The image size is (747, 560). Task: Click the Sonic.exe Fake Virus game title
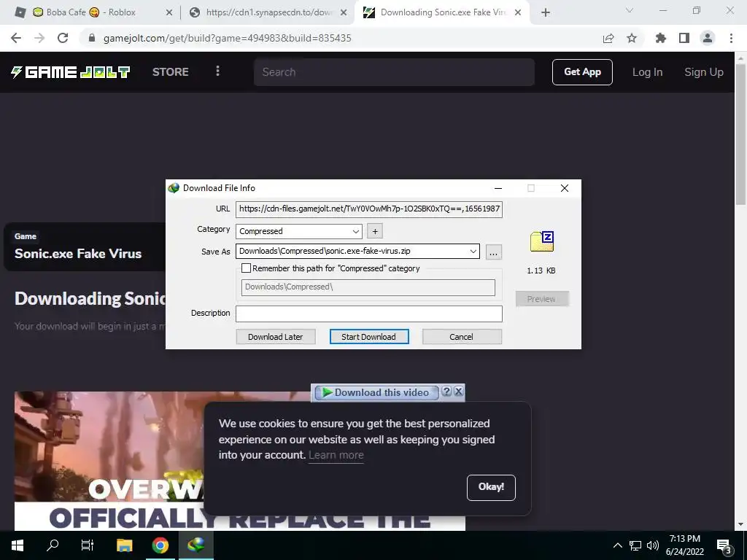(78, 254)
